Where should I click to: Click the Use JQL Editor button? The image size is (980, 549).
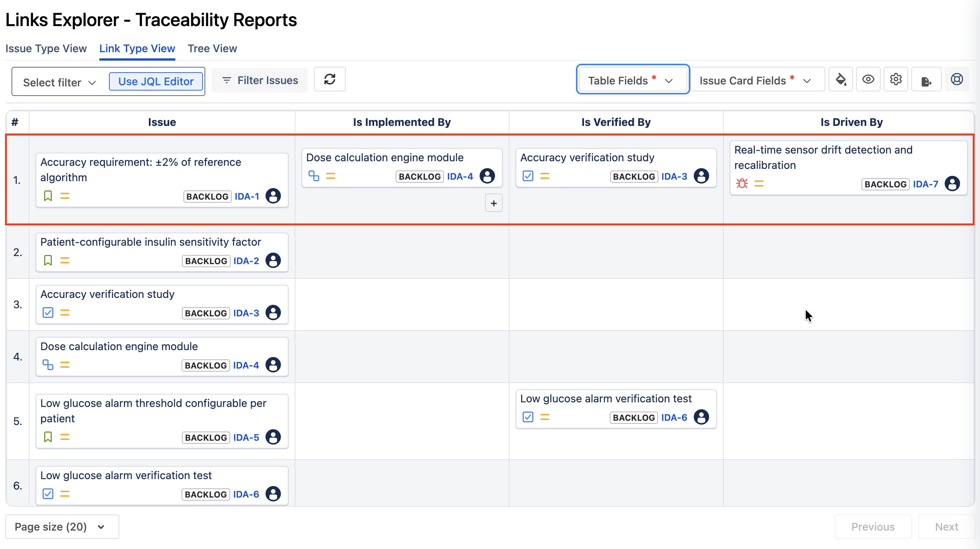pos(156,81)
